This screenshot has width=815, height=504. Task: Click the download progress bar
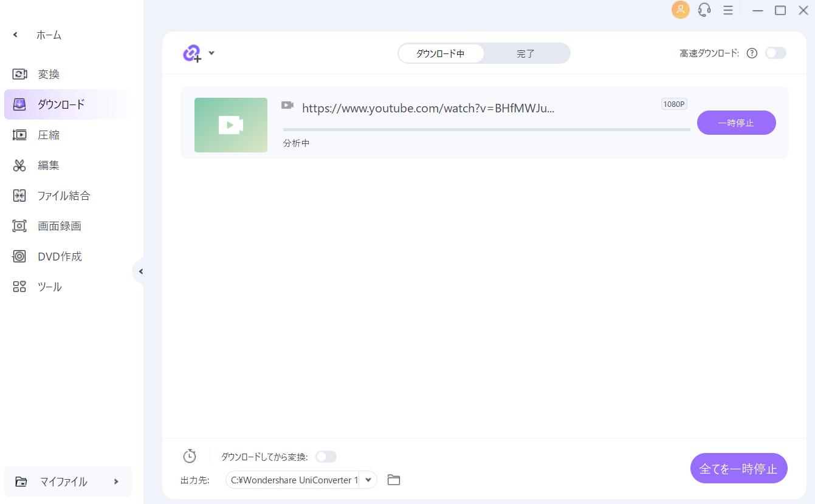486,129
